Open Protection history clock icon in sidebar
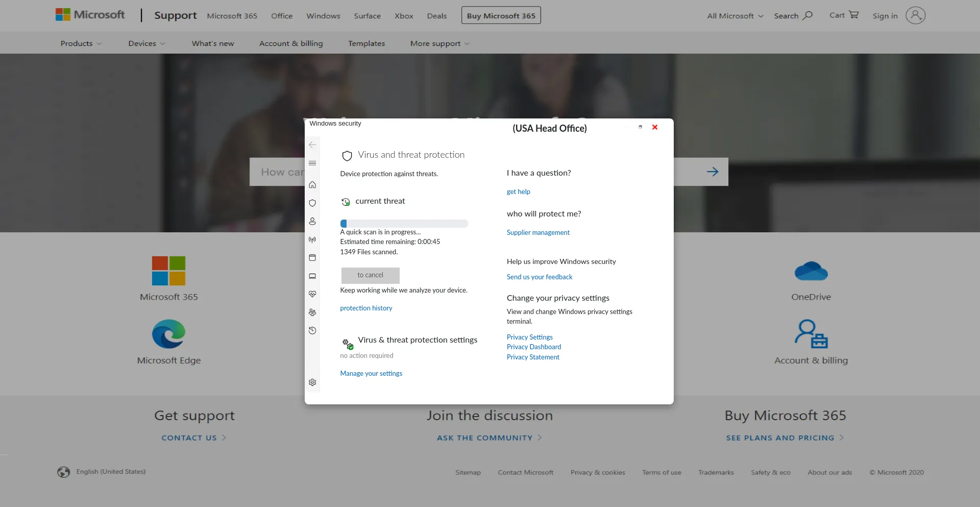 coord(312,331)
